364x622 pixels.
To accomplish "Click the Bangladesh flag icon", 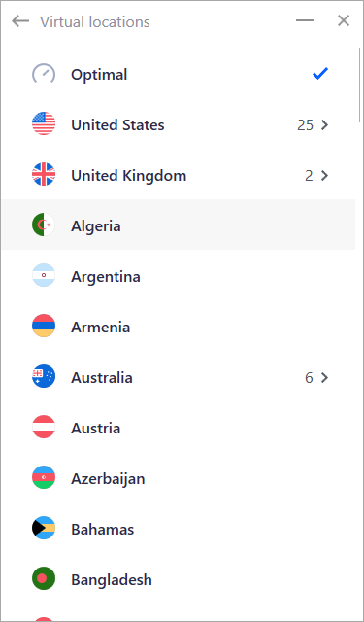I will coord(44,579).
